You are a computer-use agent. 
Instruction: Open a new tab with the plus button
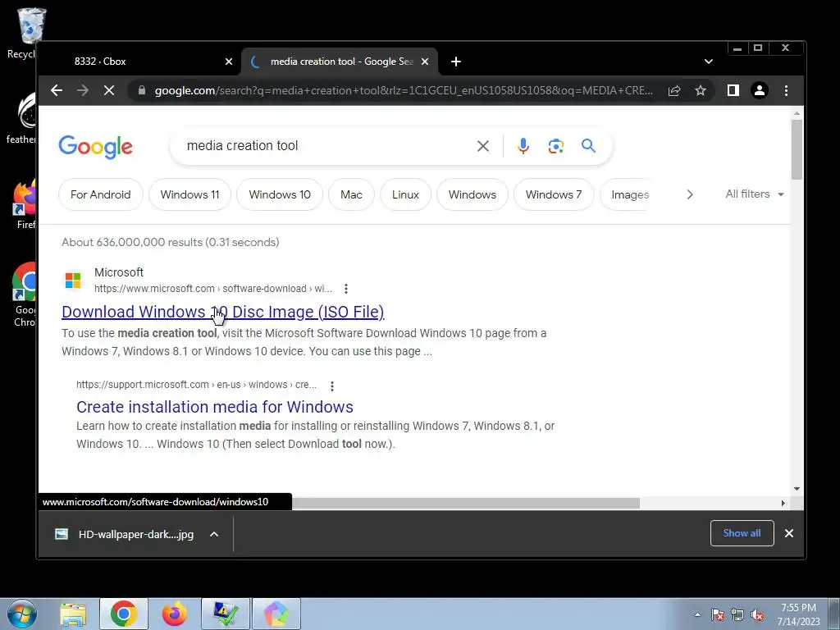(x=456, y=62)
